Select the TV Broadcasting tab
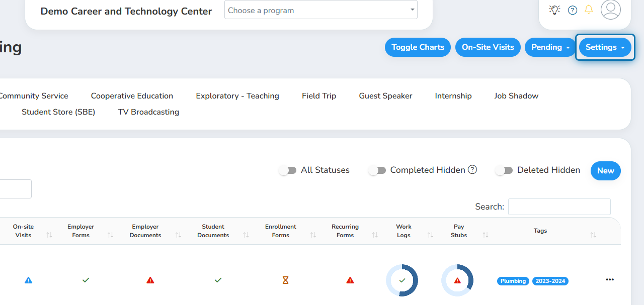 click(x=148, y=112)
